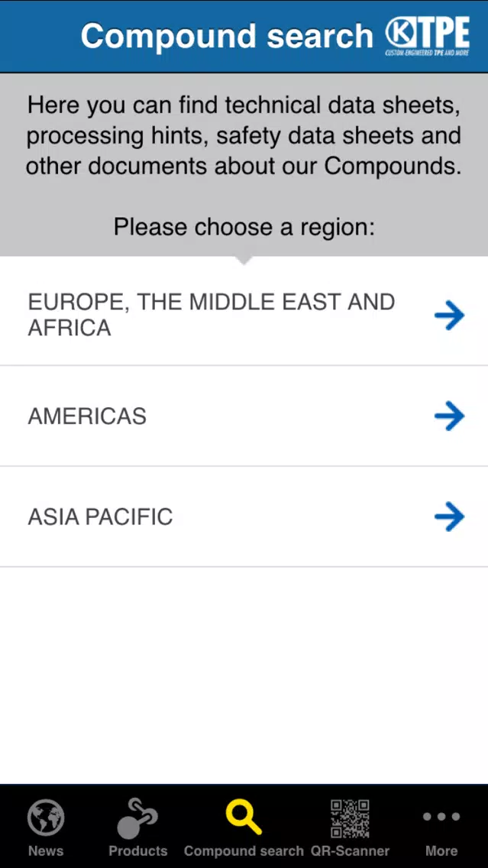The image size is (488, 868).
Task: Click the KTPE logo in header
Action: [x=428, y=37]
